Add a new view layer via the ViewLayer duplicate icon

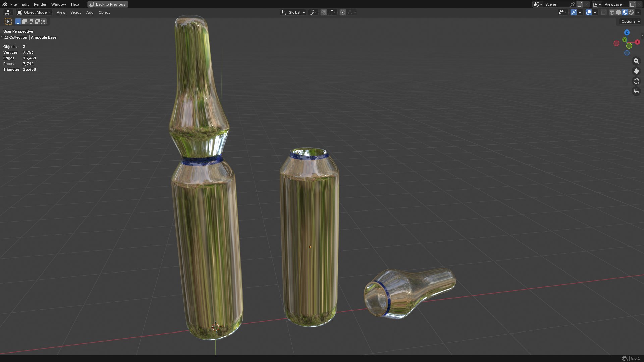pyautogui.click(x=633, y=4)
